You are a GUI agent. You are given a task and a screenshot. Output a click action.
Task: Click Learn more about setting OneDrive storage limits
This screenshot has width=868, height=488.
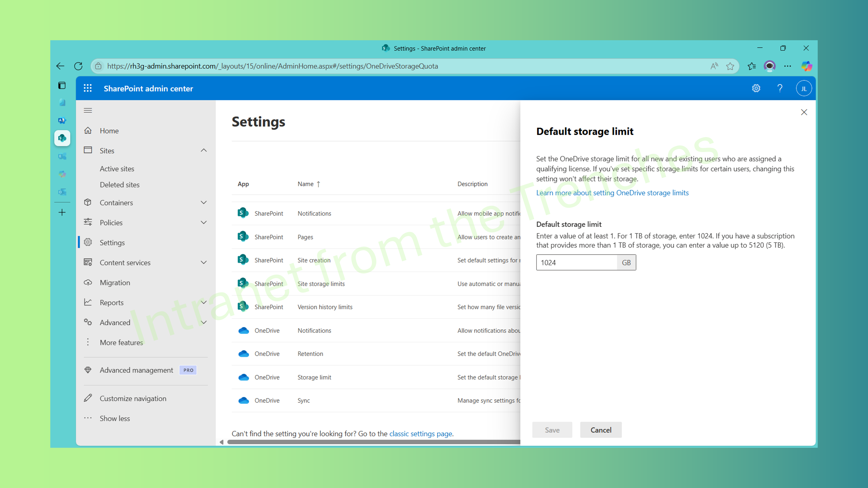pyautogui.click(x=612, y=193)
